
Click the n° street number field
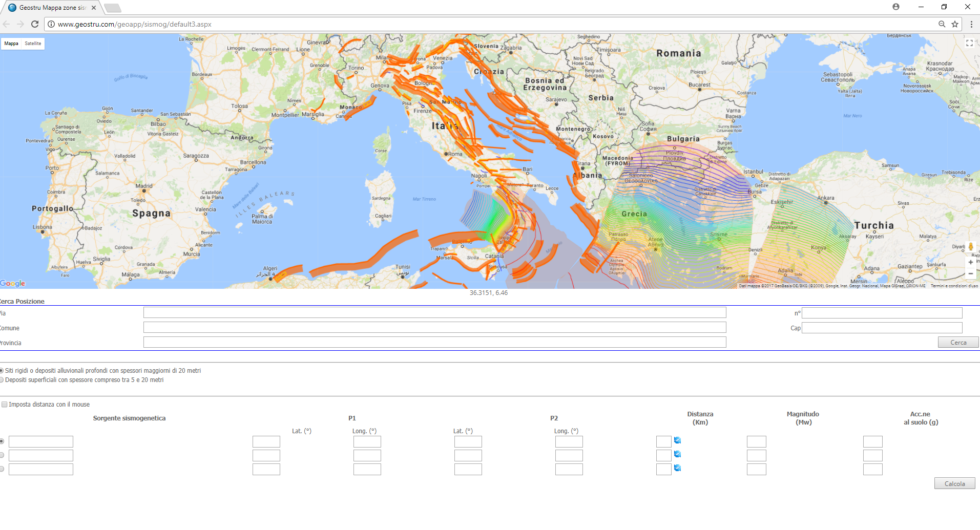pyautogui.click(x=882, y=313)
